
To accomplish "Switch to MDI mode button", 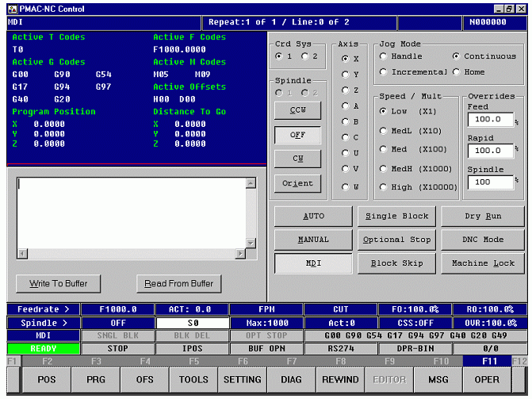I will 313,263.
